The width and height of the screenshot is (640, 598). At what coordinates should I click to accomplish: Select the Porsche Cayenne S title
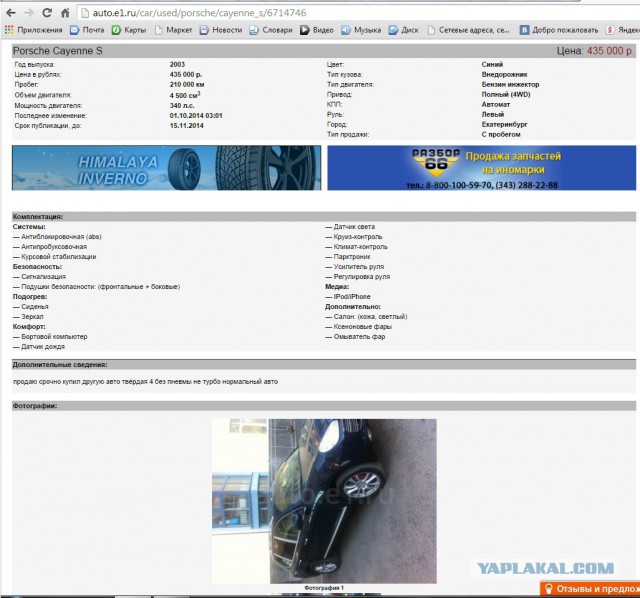click(x=58, y=51)
